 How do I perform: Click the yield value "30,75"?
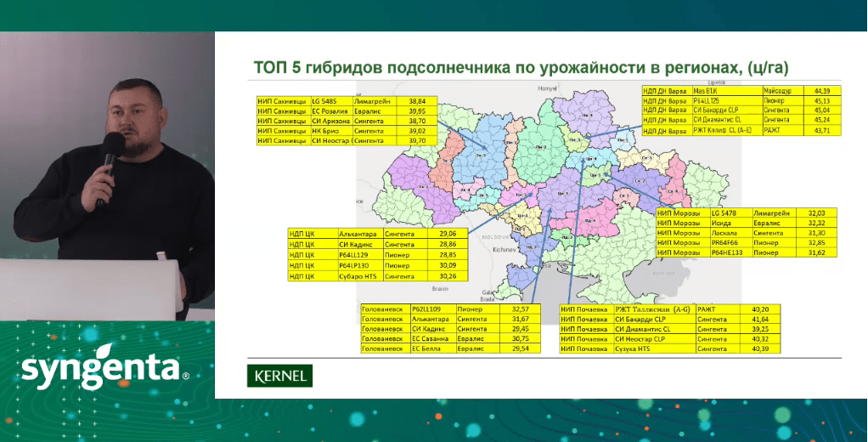521,338
